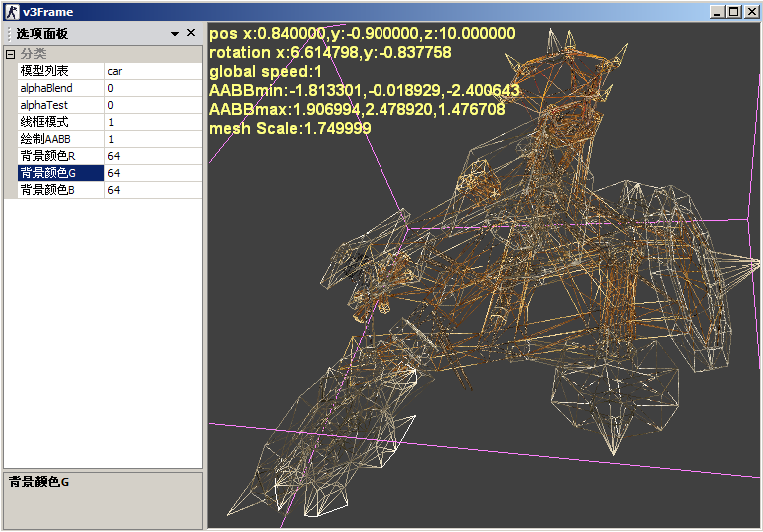Click the alphaBlend value field
Screen dimensions: 763x532
[153, 88]
